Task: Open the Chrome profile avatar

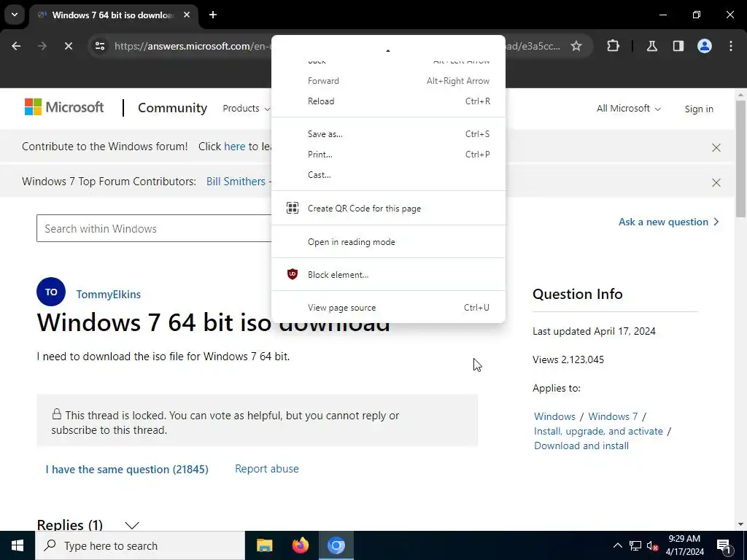Action: (x=704, y=46)
